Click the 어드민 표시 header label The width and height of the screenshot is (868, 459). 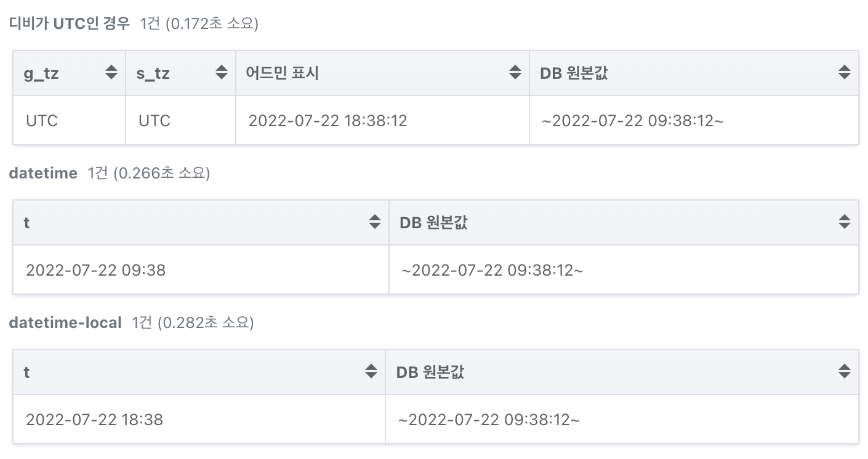[282, 73]
